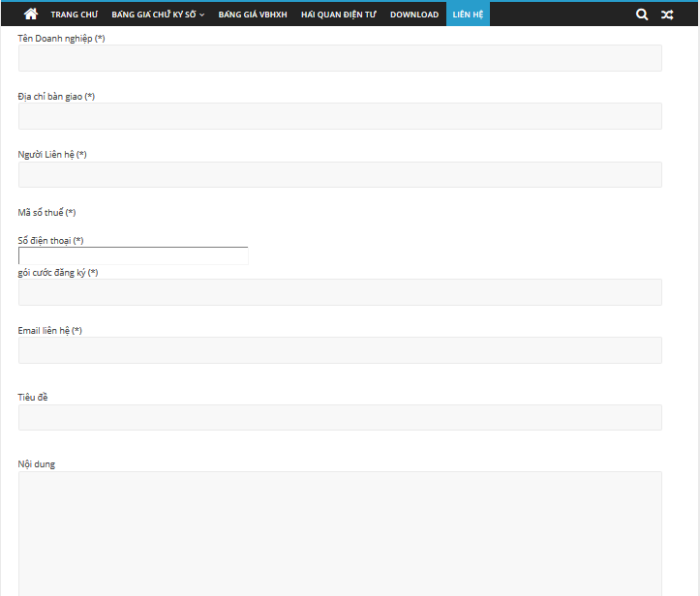Image resolution: width=700 pixels, height=596 pixels.
Task: Select the DOWNLOAD menu item
Action: click(413, 15)
